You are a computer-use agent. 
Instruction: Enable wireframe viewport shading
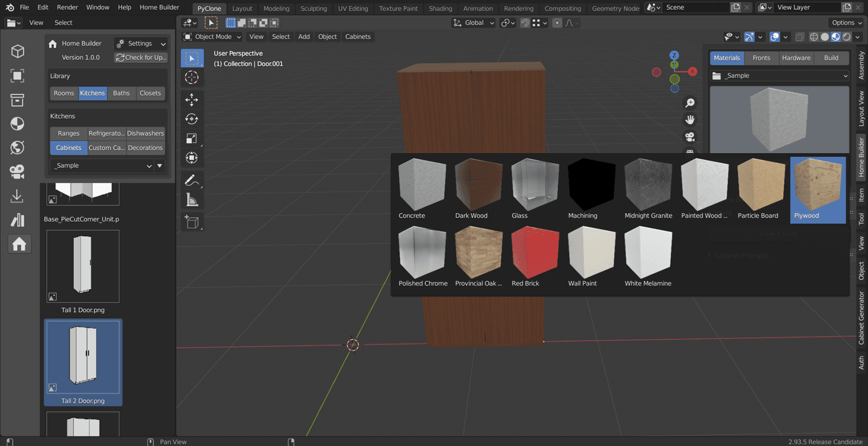pyautogui.click(x=813, y=37)
